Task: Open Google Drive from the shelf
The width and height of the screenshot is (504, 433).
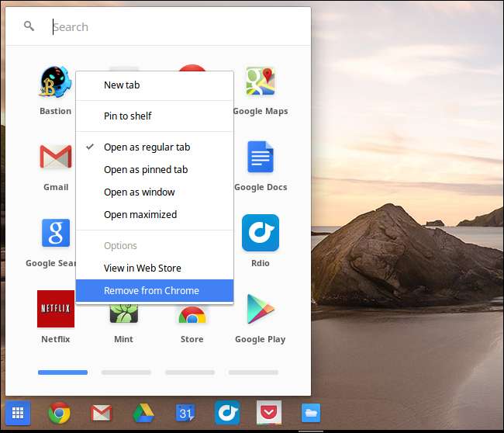Action: click(143, 413)
